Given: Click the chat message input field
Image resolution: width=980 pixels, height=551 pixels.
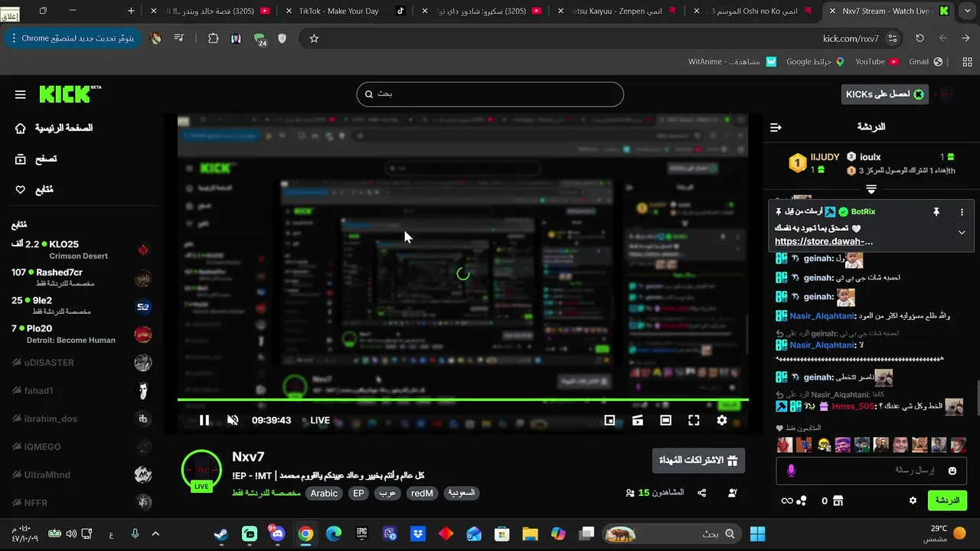Looking at the screenshot, I should (871, 471).
